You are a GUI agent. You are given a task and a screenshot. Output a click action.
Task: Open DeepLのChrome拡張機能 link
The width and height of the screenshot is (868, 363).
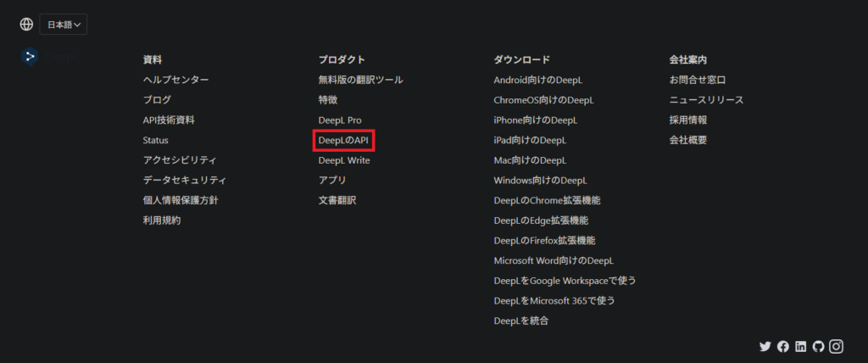point(548,201)
